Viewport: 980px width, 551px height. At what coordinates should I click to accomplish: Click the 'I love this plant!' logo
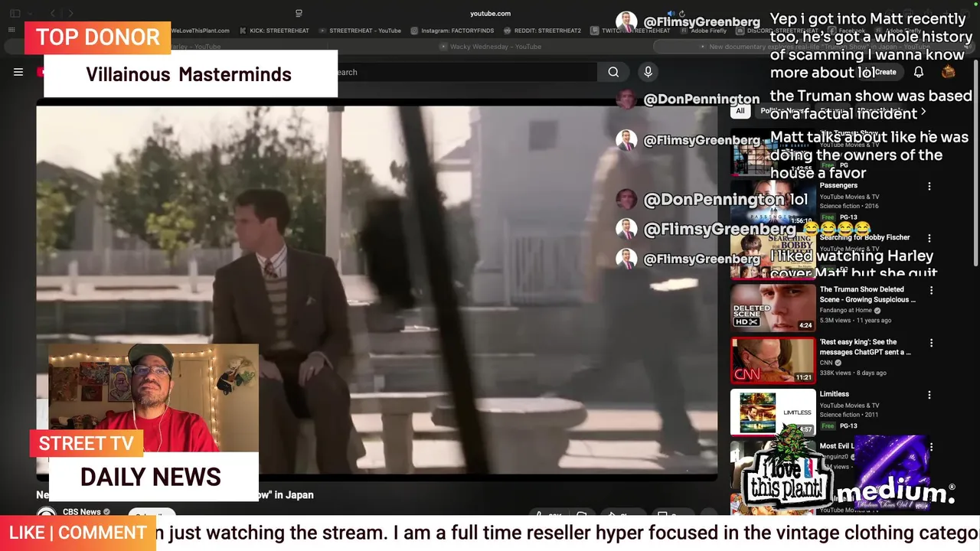click(789, 465)
